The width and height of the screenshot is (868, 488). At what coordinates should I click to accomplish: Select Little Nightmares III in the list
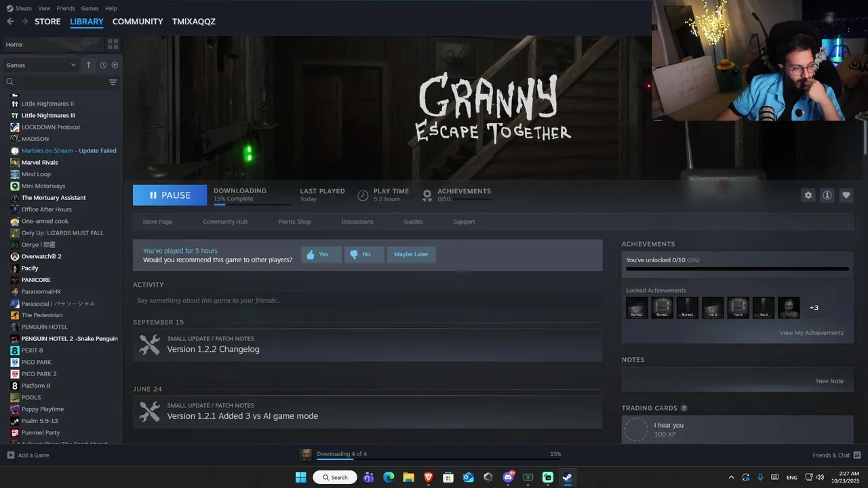[48, 115]
